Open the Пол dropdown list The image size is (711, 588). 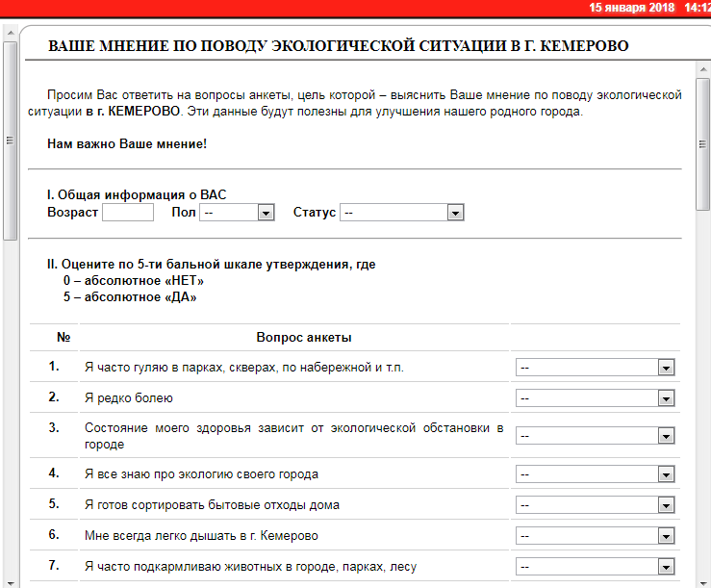238,213
